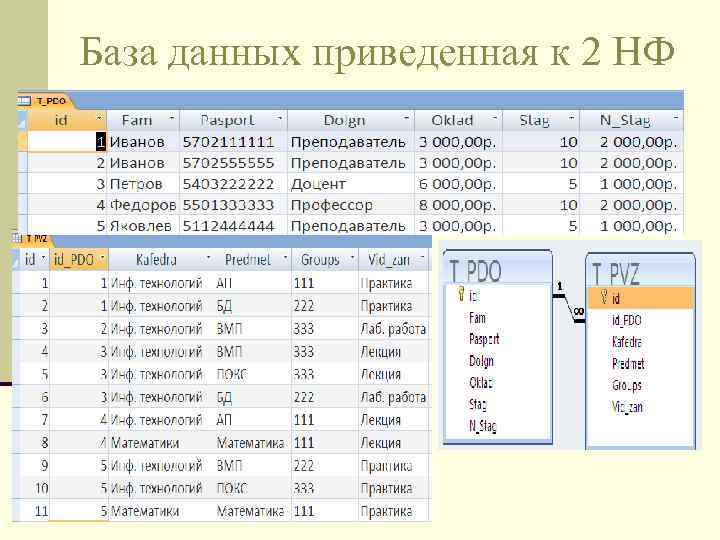Image resolution: width=720 pixels, height=540 pixels.
Task: Click the primary key icon in T_PDO diagram
Action: (x=461, y=295)
